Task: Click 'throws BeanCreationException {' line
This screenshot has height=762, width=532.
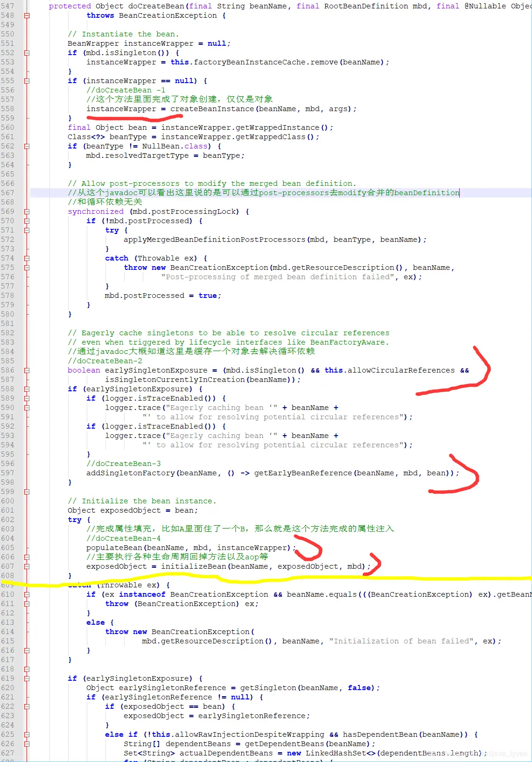Action: [x=156, y=15]
